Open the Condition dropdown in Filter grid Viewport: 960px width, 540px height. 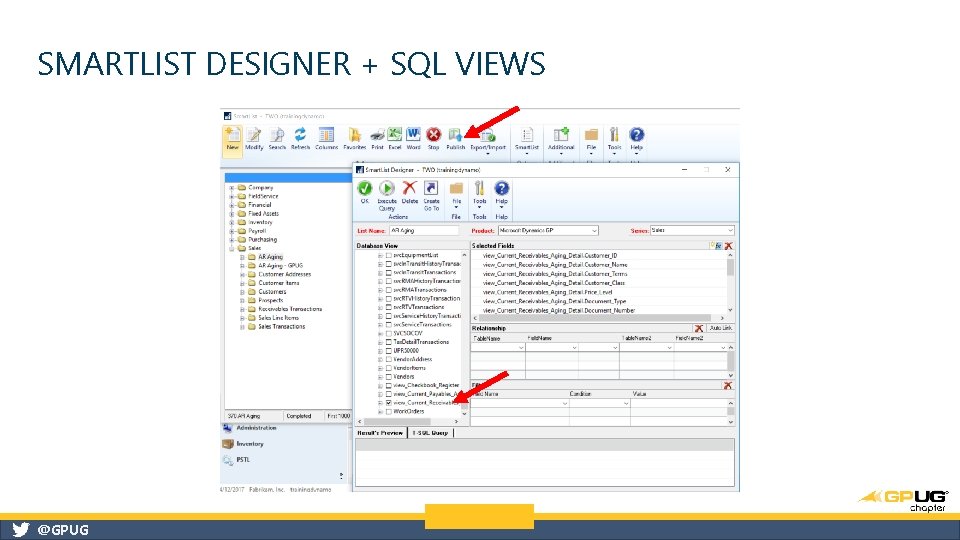[x=626, y=403]
